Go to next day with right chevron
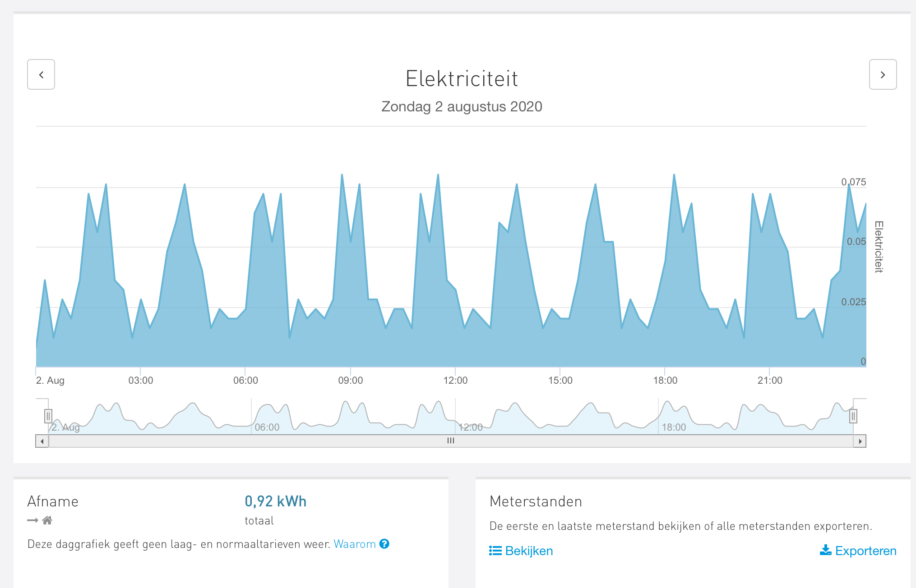 tap(883, 74)
